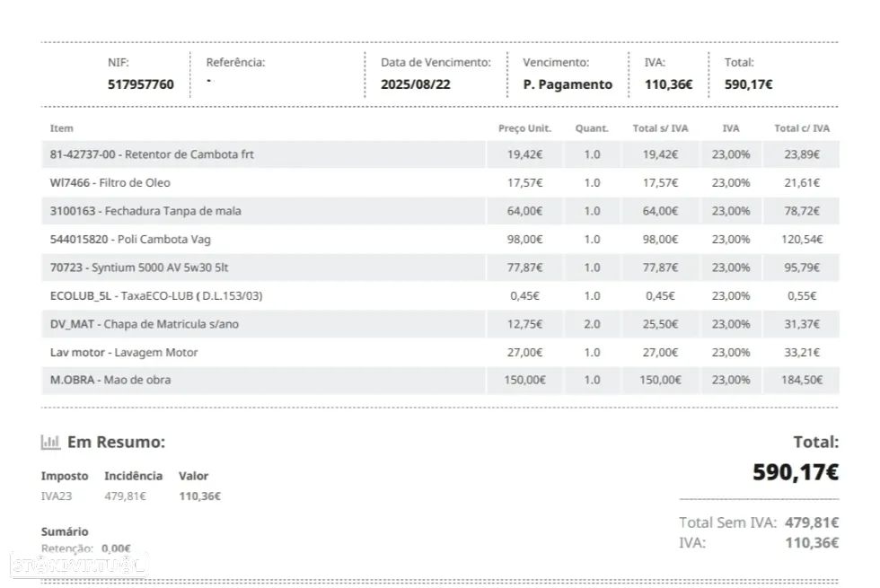Select the Syntium 5000 AV 5w30 row

[145, 268]
